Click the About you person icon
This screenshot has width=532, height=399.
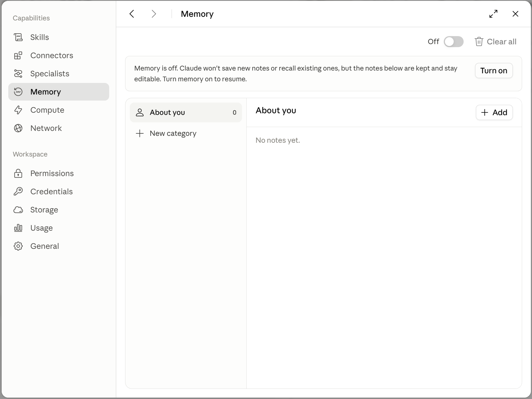[140, 112]
